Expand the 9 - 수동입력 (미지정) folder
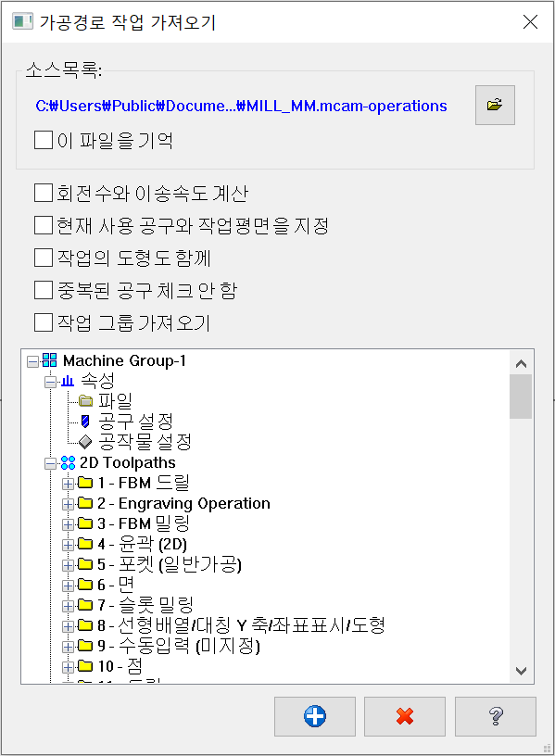Image resolution: width=555 pixels, height=756 pixels. (68, 647)
